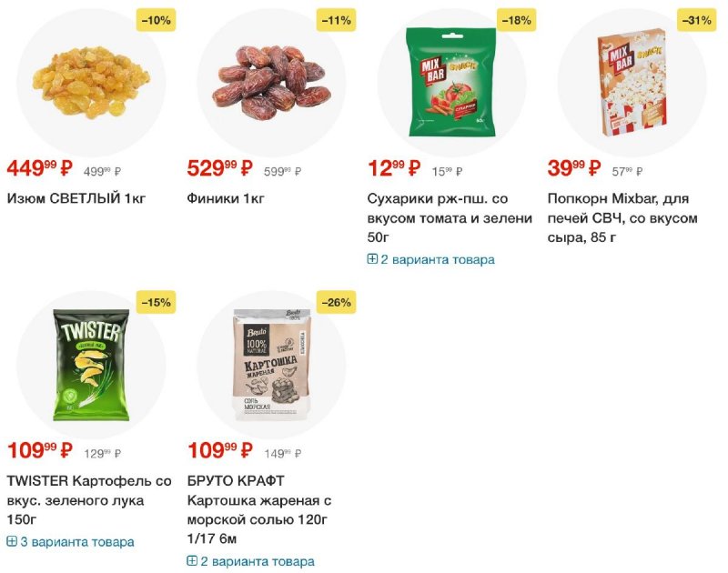This screenshot has height=573, width=728.
Task: Open the Bruto fried potato package image
Action: (271, 365)
